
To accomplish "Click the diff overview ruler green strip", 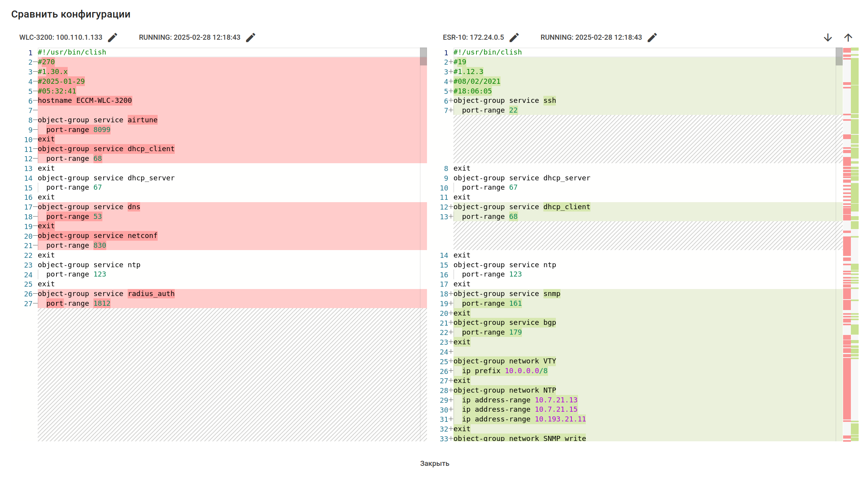I will [855, 97].
